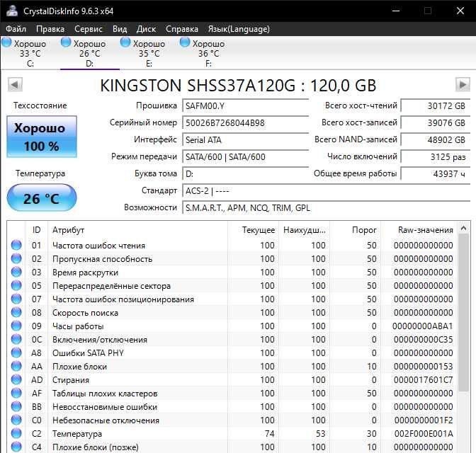Click the ID column header
The image size is (476, 453).
tap(36, 230)
